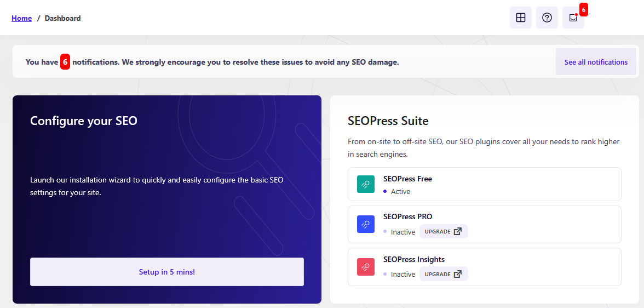This screenshot has height=308, width=644.
Task: Click the Configure your SEO heading
Action: click(x=84, y=121)
